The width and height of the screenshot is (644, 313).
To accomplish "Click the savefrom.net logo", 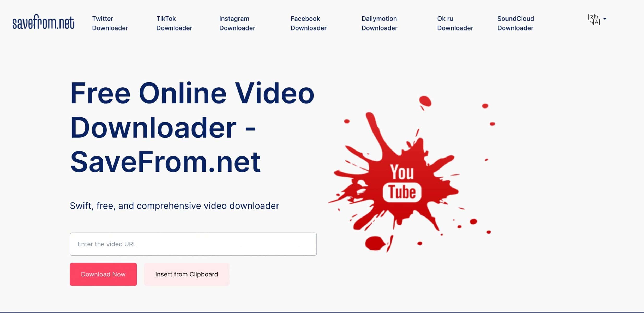I will 43,22.
